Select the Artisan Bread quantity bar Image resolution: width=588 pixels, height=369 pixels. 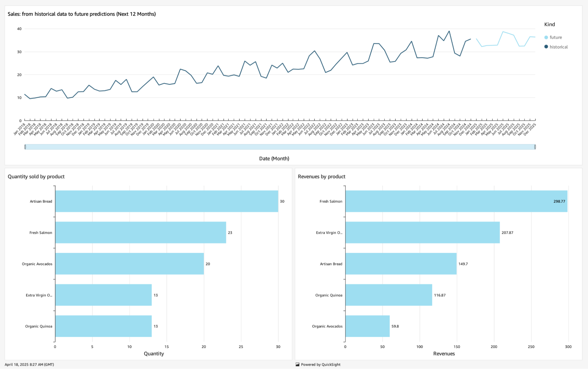[166, 201]
